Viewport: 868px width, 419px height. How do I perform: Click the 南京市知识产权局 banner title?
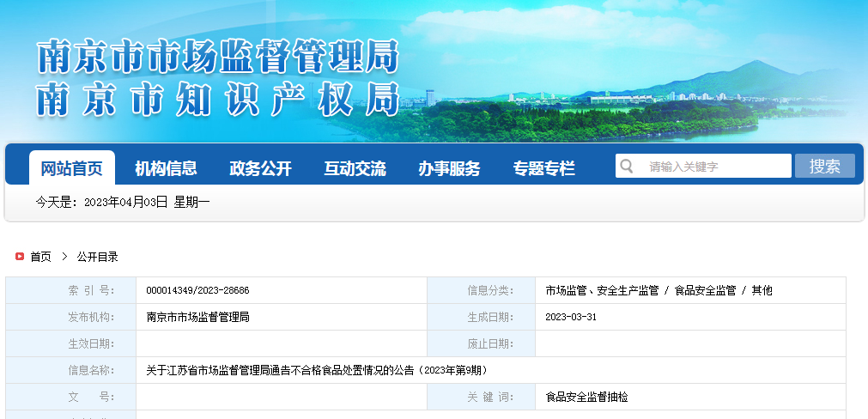[x=218, y=100]
